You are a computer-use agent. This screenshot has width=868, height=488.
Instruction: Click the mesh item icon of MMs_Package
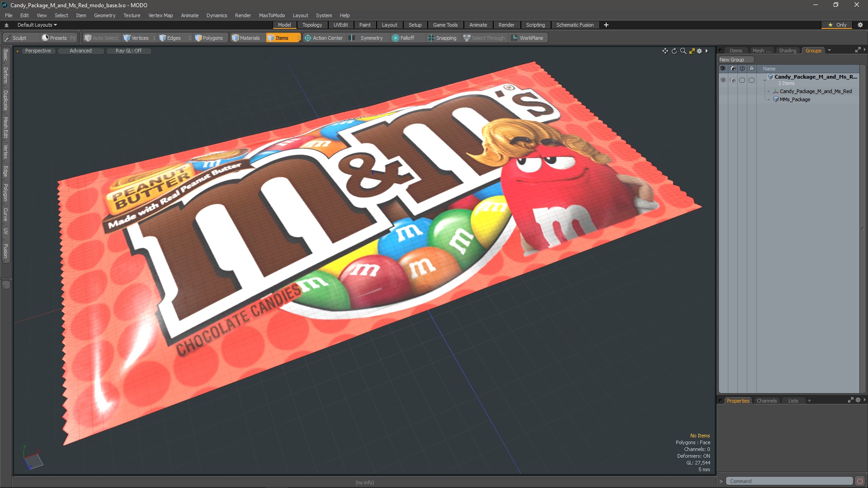coord(776,99)
